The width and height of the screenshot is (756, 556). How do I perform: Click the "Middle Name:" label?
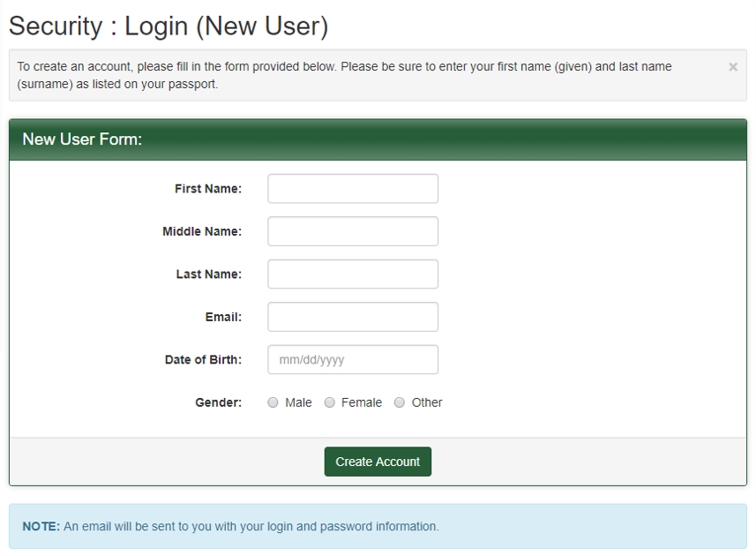pyautogui.click(x=201, y=231)
